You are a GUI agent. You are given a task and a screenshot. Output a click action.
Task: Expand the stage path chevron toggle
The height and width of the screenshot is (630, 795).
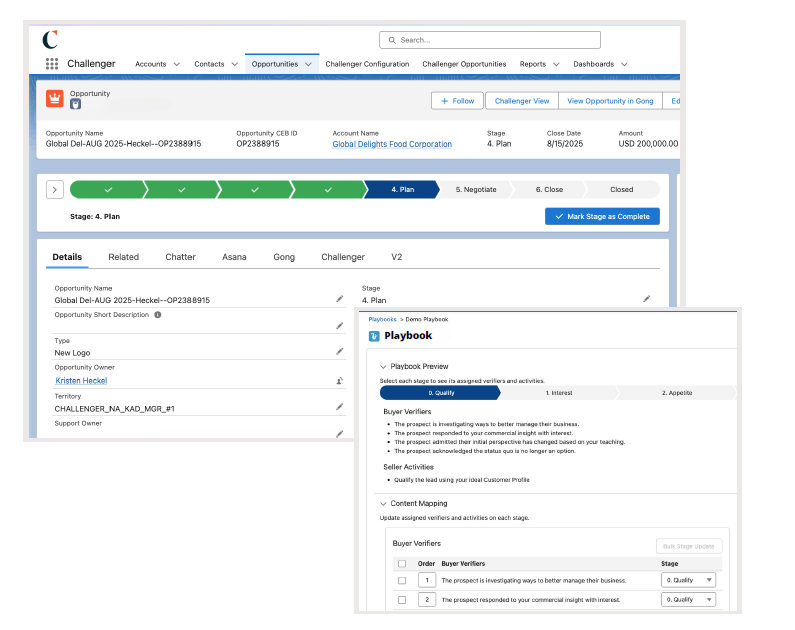[x=55, y=190]
